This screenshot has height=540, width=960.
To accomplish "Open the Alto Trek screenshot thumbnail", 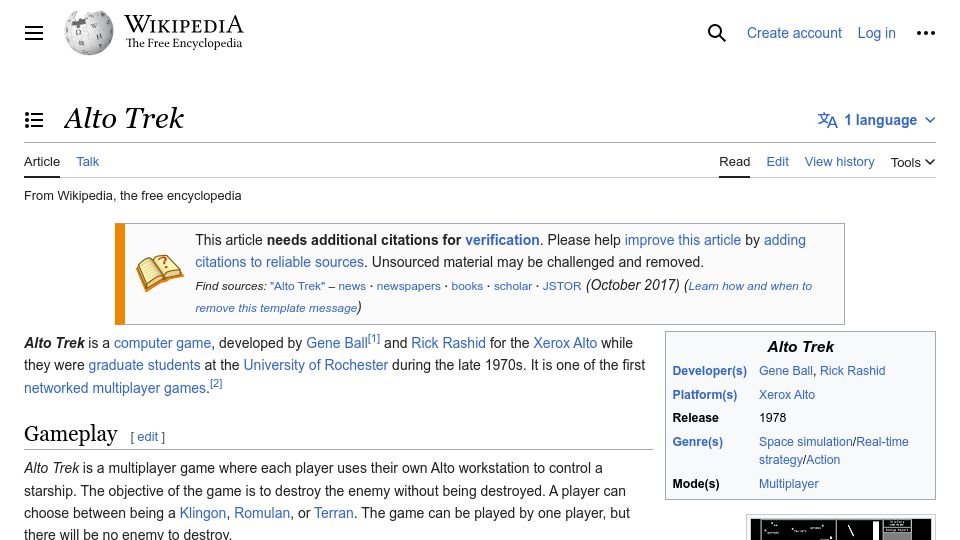I will coord(841,529).
